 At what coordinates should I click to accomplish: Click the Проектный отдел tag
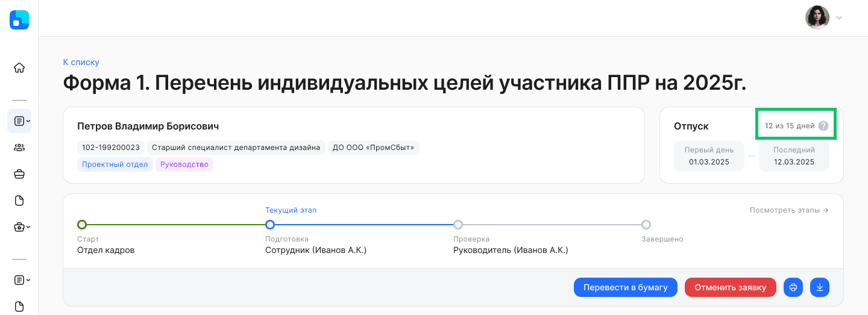click(115, 164)
